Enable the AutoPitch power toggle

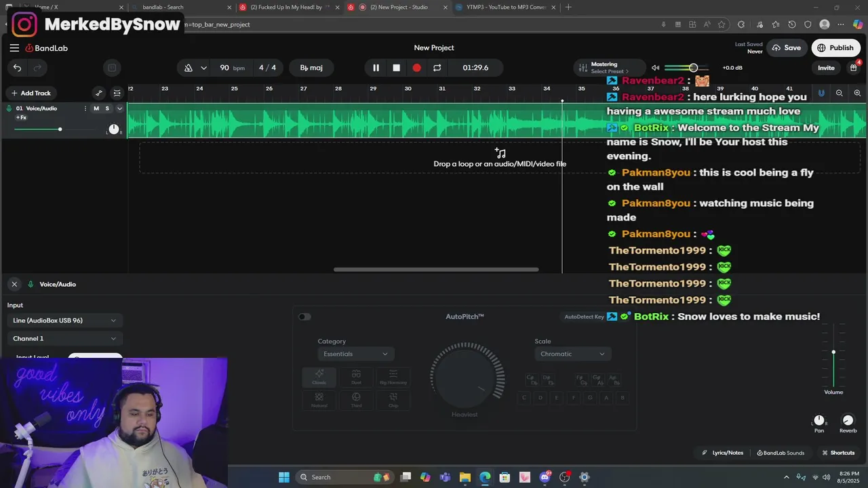[304, 317]
